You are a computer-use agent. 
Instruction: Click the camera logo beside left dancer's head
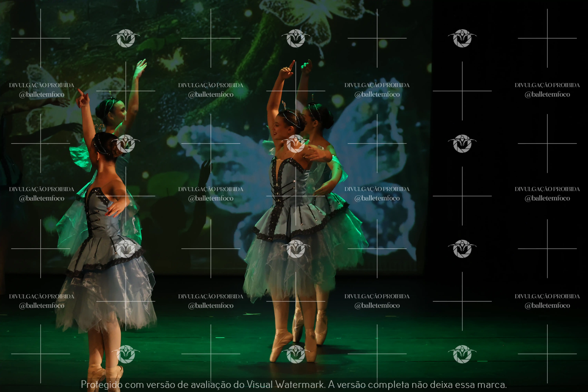point(126,143)
